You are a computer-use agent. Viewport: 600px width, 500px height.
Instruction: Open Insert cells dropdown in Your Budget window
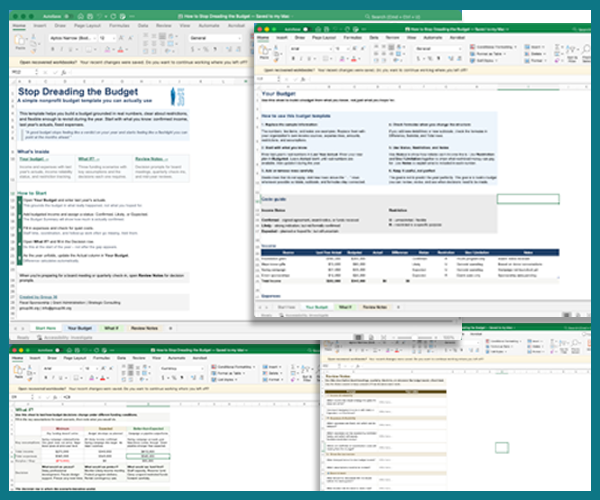tap(533, 47)
